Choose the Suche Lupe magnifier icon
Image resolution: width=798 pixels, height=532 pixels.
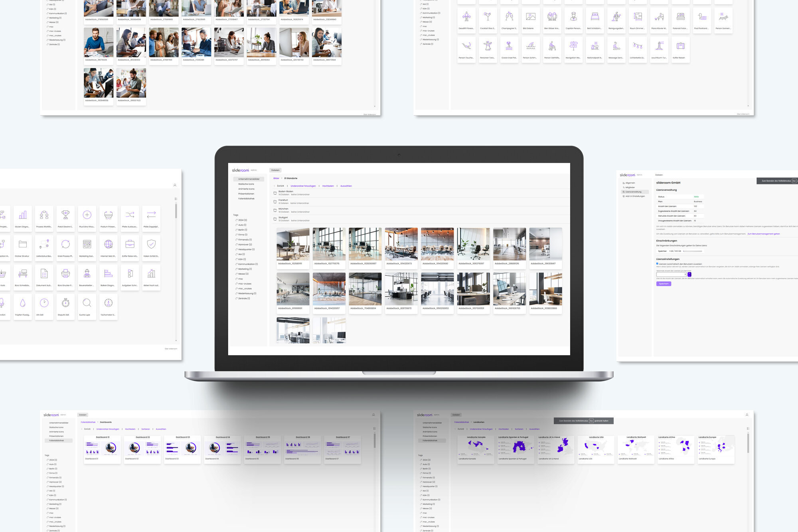click(x=87, y=306)
